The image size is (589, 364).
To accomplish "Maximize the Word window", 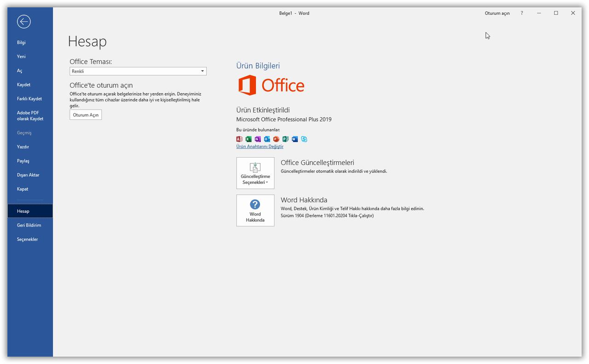I will 556,13.
